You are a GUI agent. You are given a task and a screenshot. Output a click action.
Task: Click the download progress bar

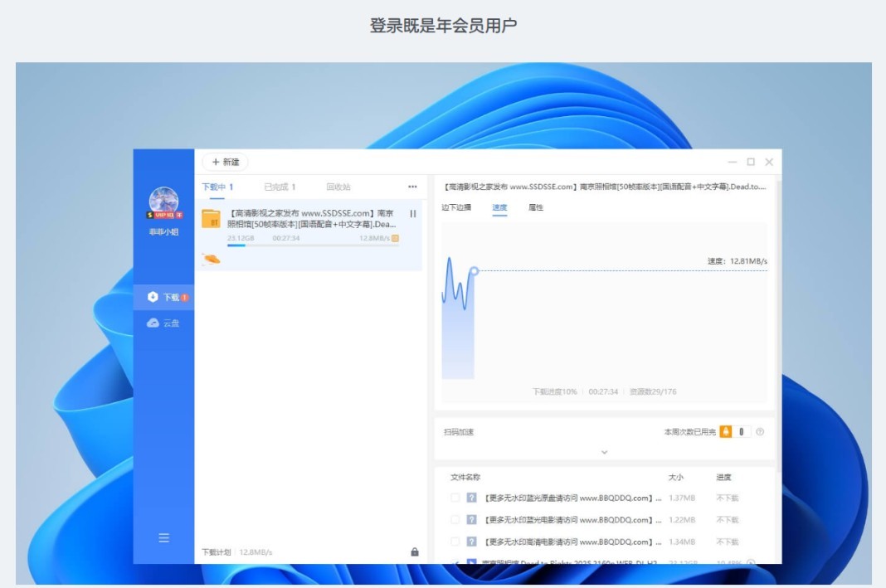point(313,245)
